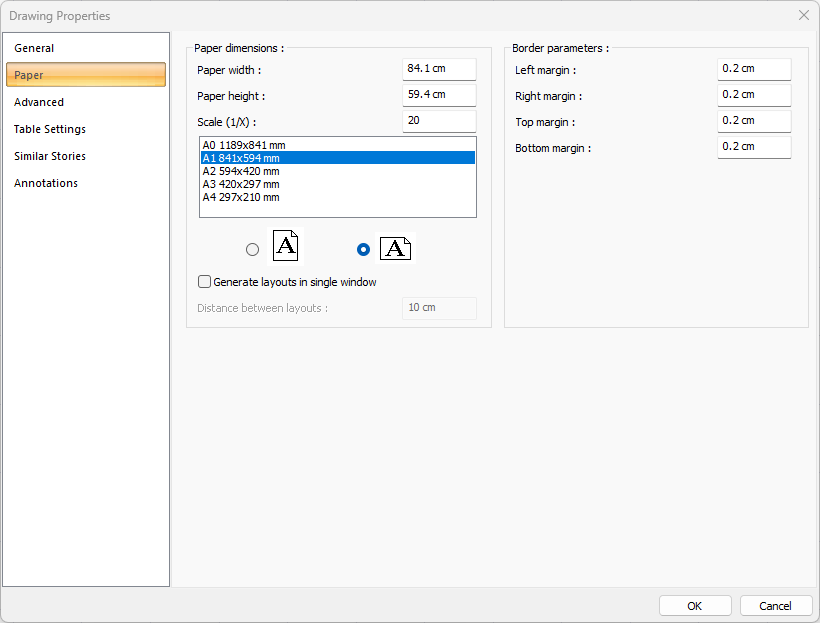The height and width of the screenshot is (623, 820).
Task: Open the Annotations section
Action: pyautogui.click(x=46, y=183)
